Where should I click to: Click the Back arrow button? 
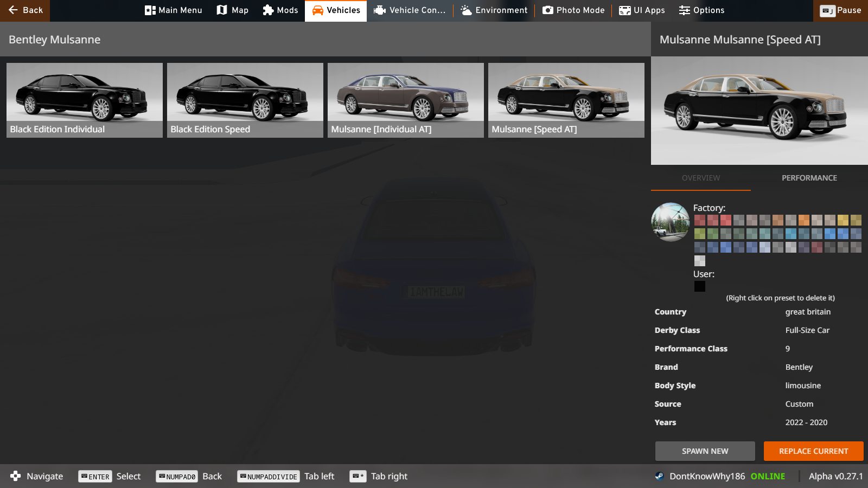[25, 10]
